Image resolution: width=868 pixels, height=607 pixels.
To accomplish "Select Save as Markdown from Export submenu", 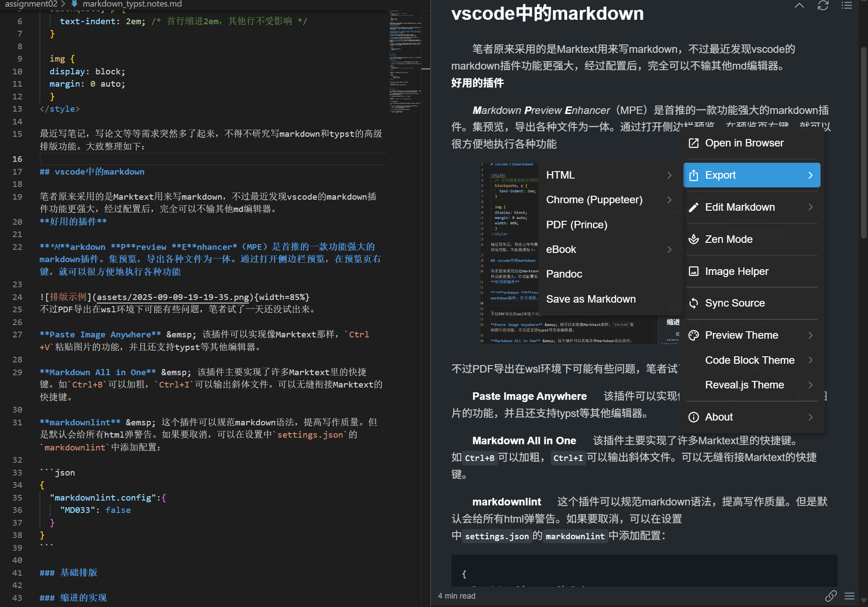I will tap(591, 299).
